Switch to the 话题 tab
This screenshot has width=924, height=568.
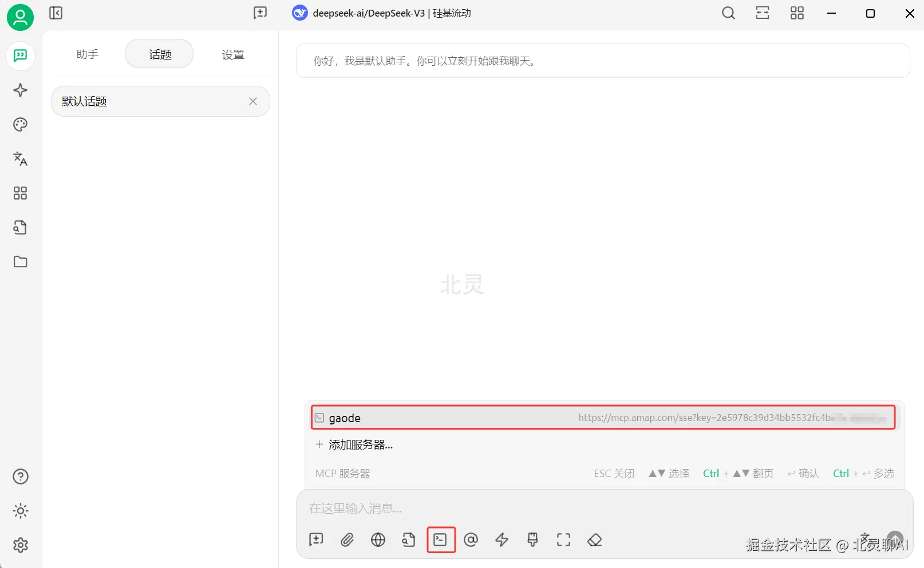coord(160,54)
